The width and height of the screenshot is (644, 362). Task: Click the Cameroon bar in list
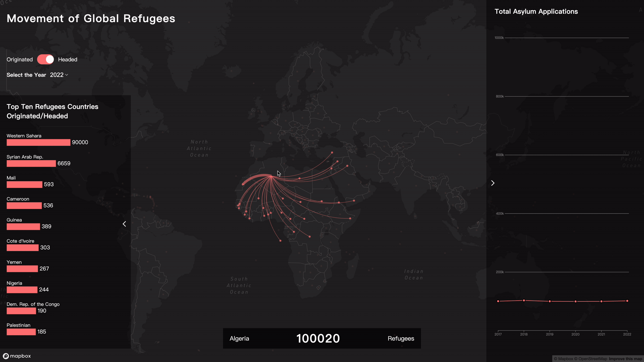pyautogui.click(x=24, y=206)
